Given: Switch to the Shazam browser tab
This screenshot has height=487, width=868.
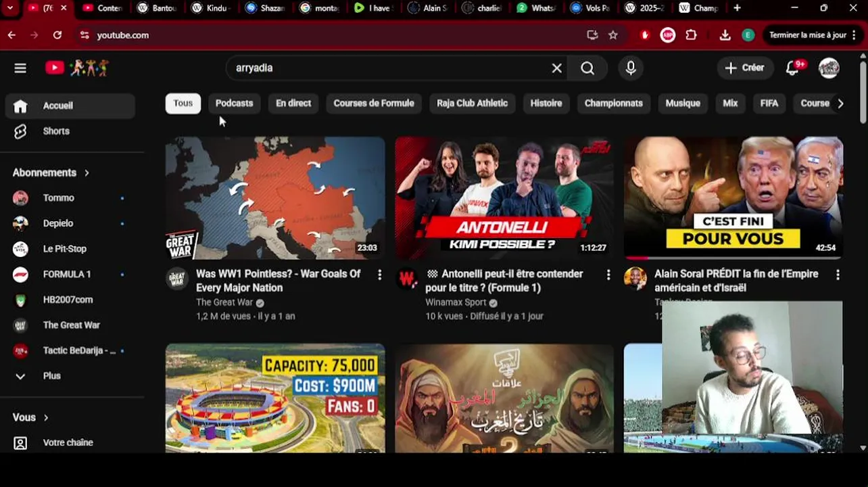Looking at the screenshot, I should pos(265,8).
